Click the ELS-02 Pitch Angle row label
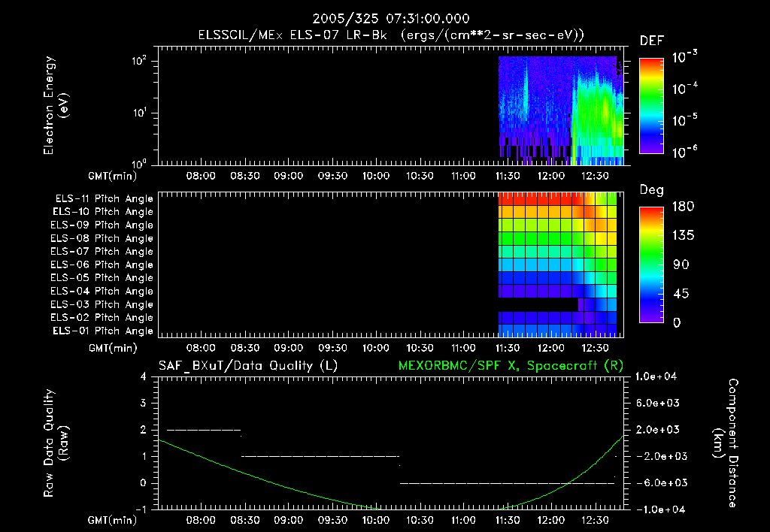770x532 pixels. click(102, 318)
